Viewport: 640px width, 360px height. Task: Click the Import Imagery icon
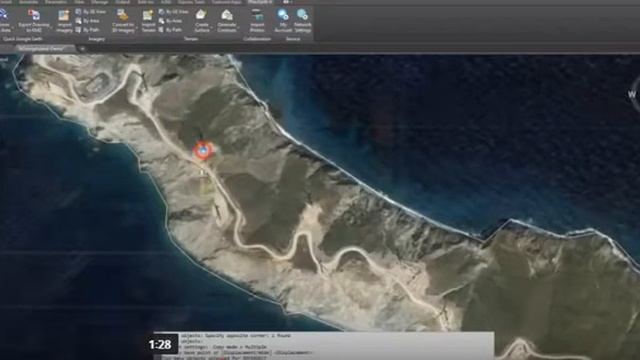click(x=64, y=16)
